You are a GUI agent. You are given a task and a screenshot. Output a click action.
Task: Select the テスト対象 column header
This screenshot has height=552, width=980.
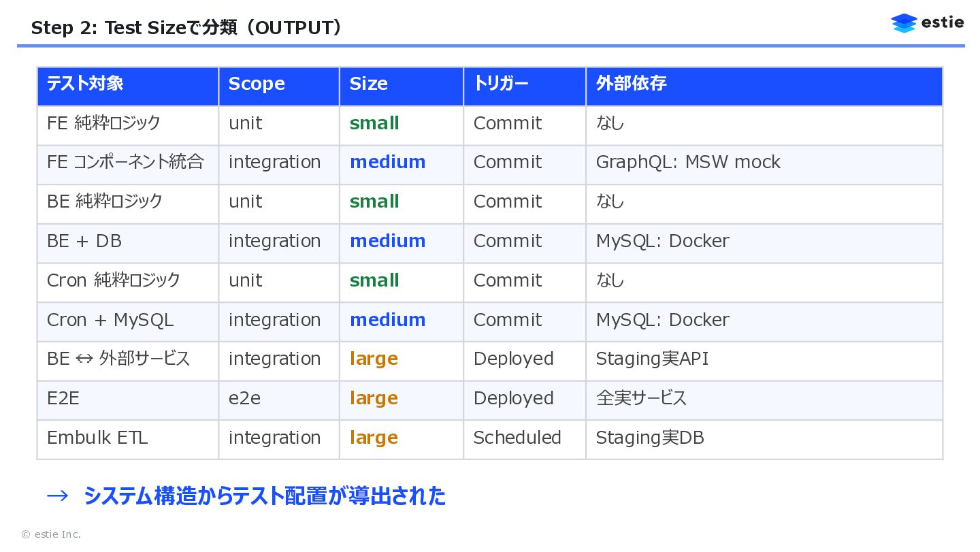click(85, 84)
